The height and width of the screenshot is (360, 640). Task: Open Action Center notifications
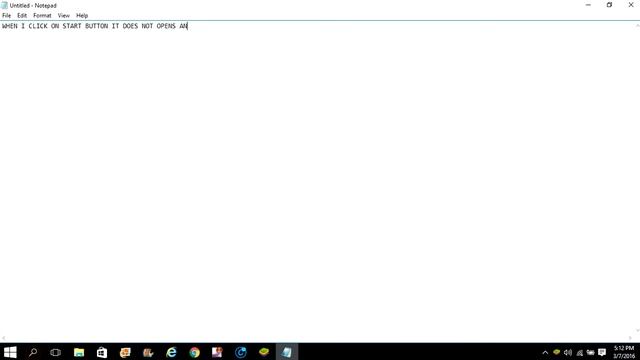[x=602, y=352]
